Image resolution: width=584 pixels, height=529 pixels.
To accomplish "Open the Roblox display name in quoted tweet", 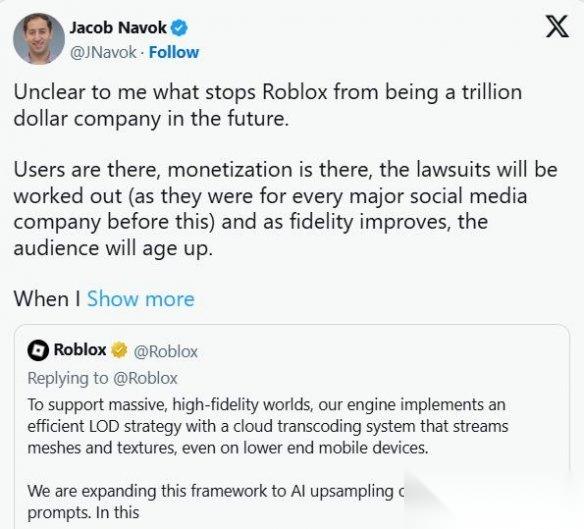I will coord(80,350).
